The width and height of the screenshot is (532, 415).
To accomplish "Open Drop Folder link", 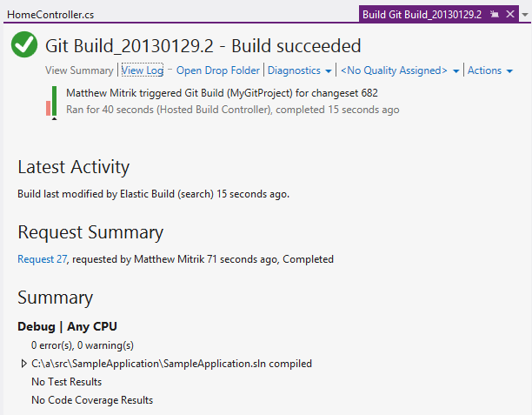I will click(x=218, y=70).
